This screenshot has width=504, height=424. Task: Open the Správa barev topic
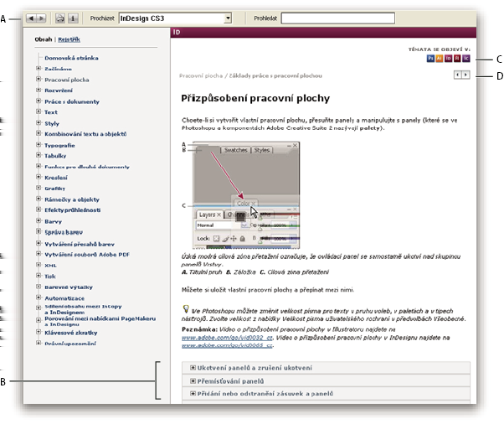click(x=64, y=232)
